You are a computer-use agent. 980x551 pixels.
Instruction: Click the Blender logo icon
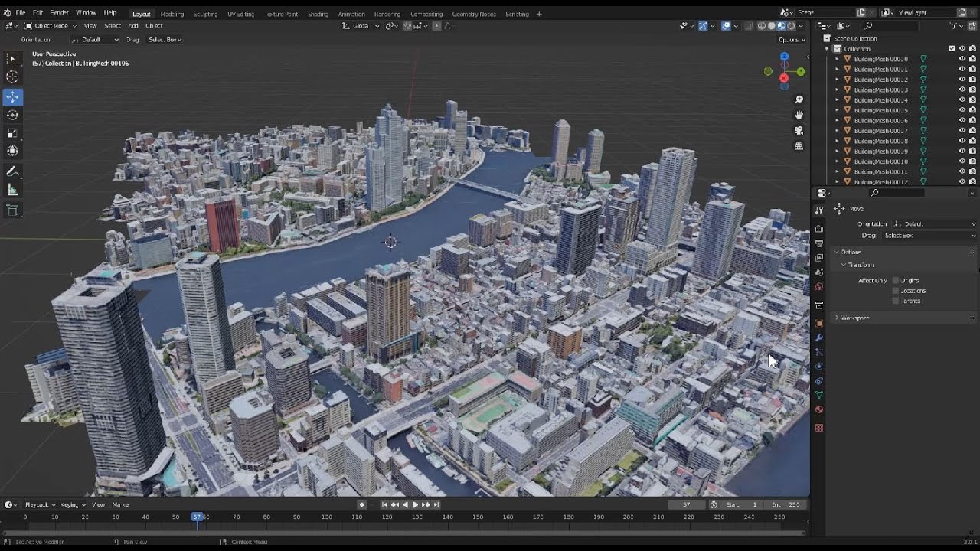[7, 13]
